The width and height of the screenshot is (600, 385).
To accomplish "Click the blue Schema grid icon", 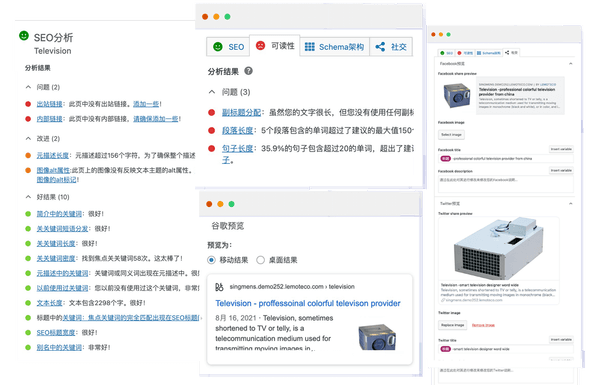I will coord(310,47).
